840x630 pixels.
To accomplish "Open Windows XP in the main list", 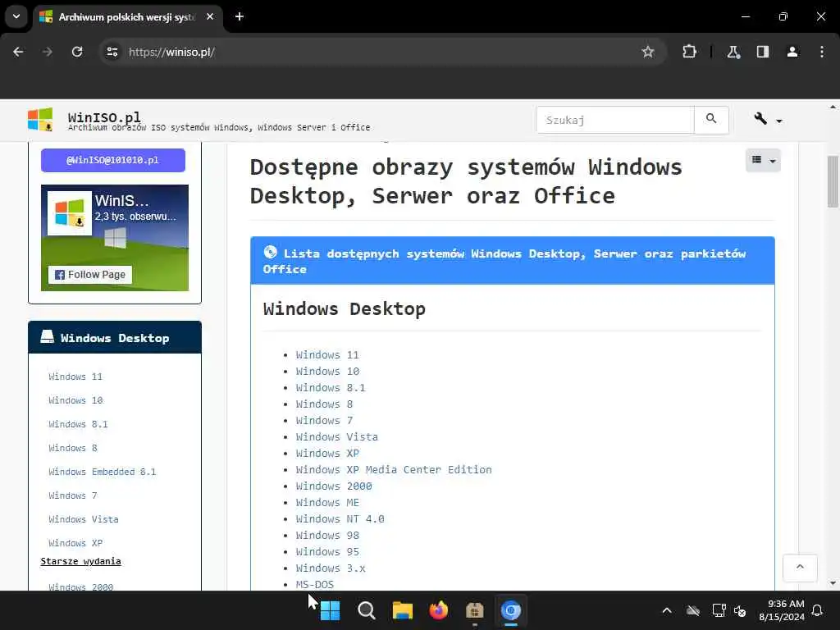I will (327, 453).
